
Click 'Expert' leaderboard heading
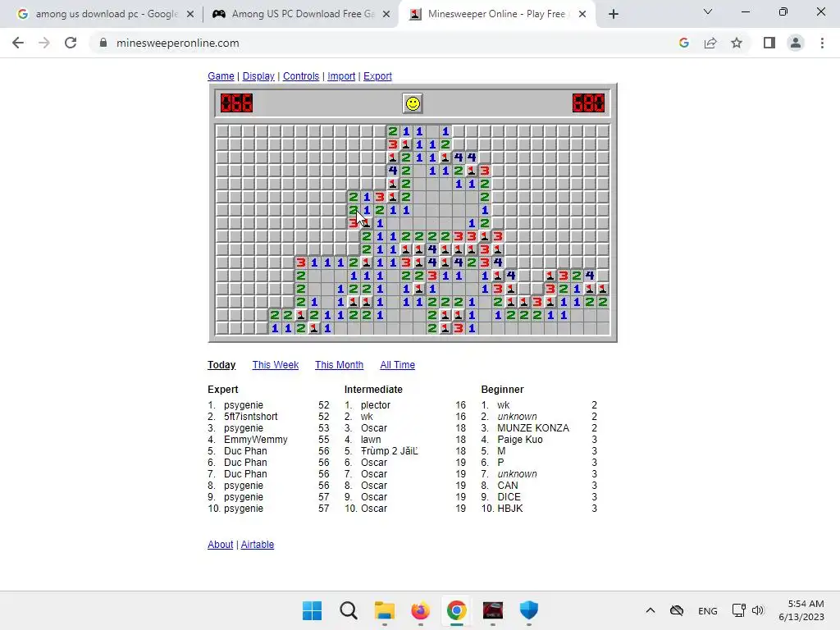coord(223,390)
